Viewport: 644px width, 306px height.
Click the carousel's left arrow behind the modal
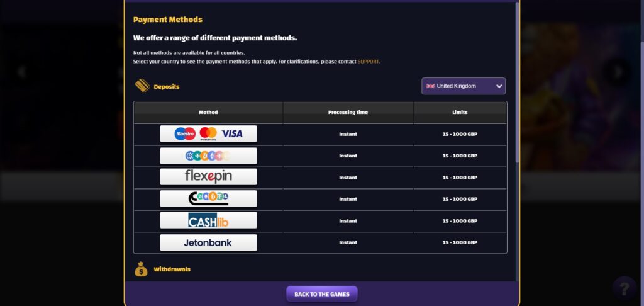pos(21,71)
